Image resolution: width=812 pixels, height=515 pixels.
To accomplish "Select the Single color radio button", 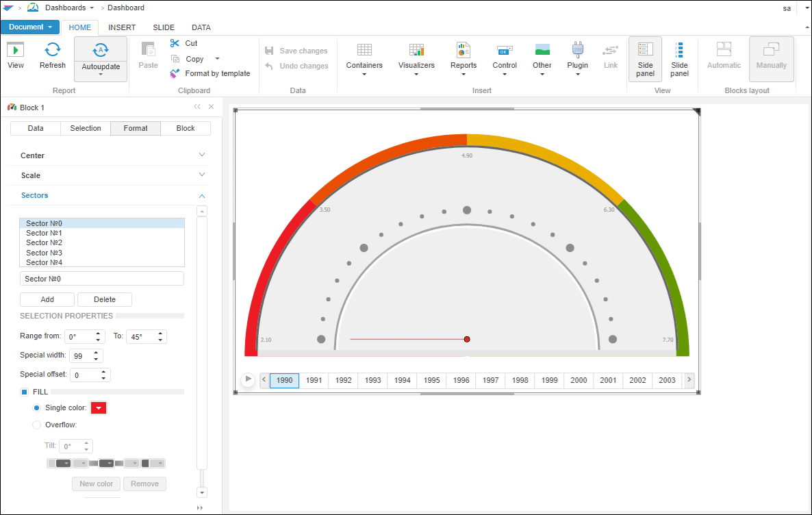I will coord(37,408).
